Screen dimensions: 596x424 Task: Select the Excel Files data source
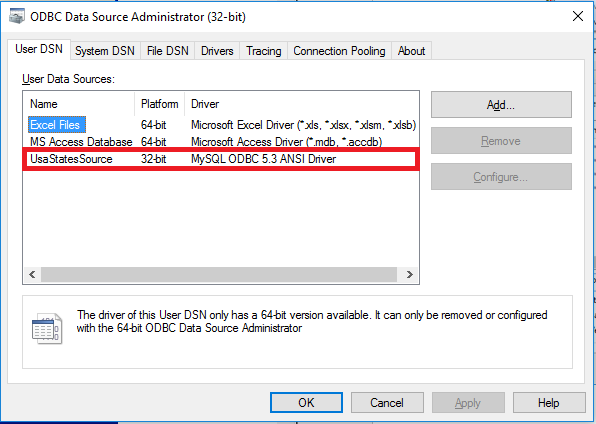coord(57,125)
